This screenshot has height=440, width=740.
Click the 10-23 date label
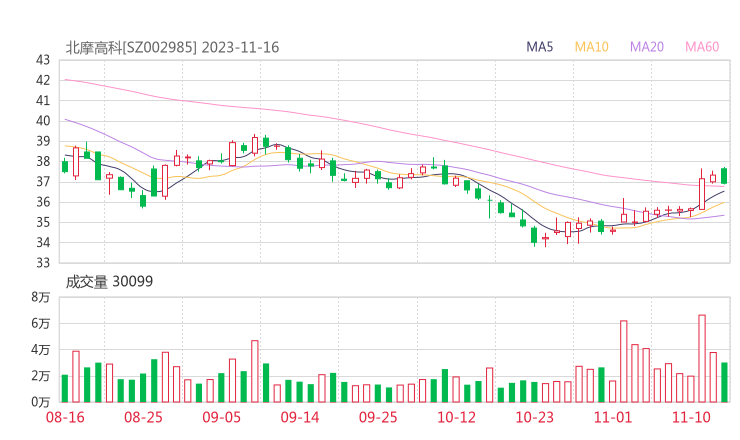[534, 417]
